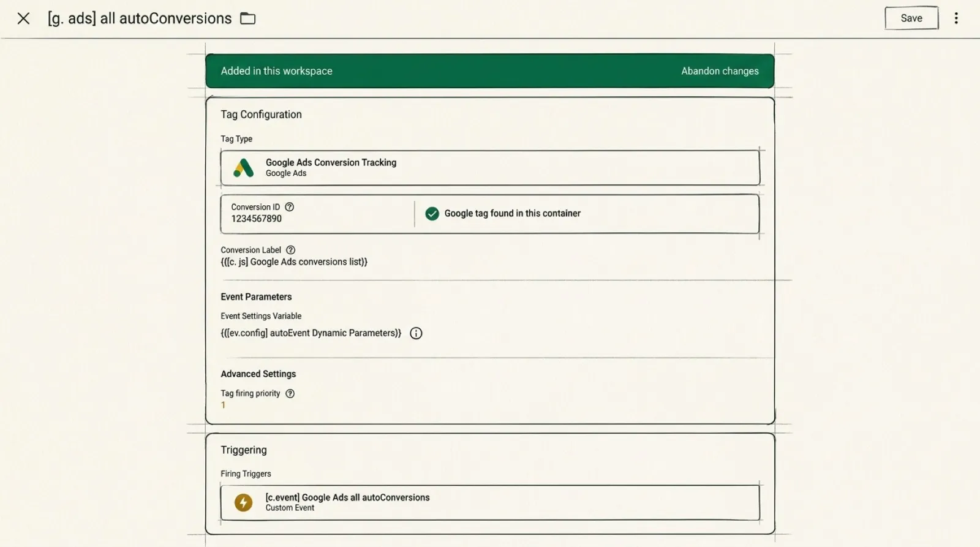Open help icon beside Conversion ID
Screen dimensions: 980x547
290,207
